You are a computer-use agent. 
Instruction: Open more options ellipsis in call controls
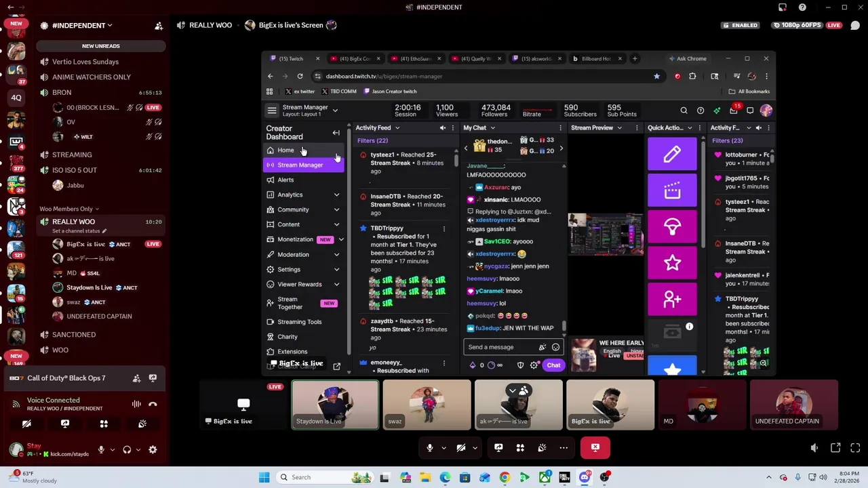(564, 447)
